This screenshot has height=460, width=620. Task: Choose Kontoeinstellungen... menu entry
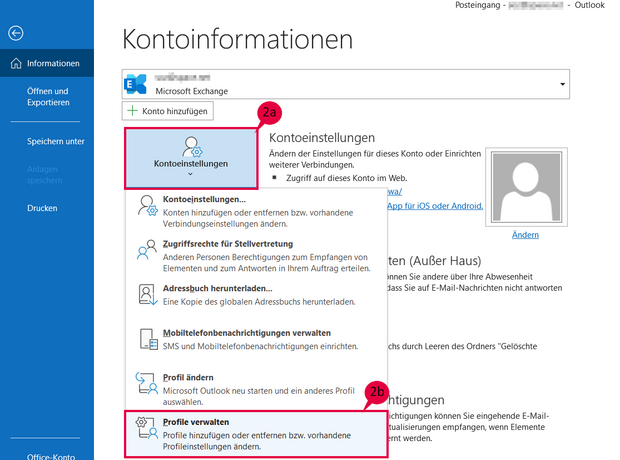pos(256,211)
